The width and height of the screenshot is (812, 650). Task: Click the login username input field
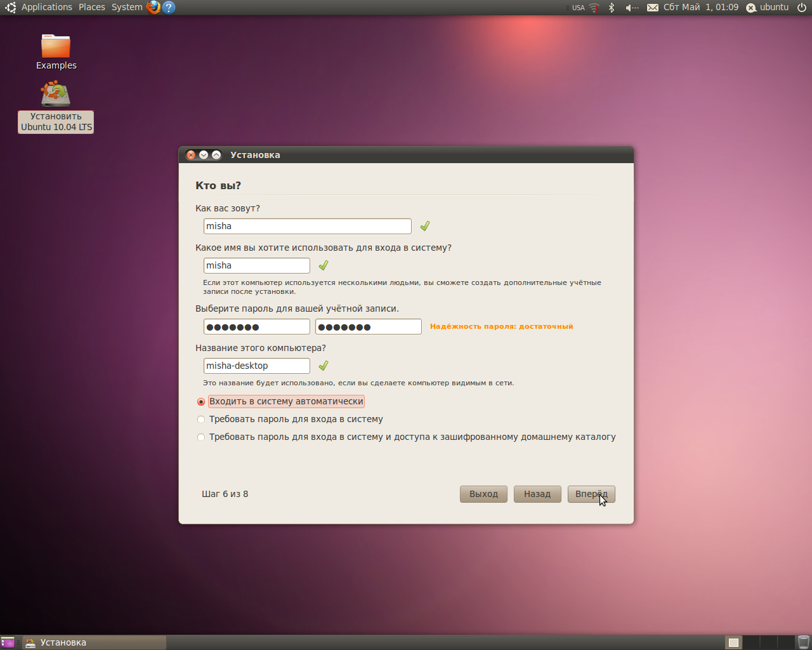[257, 265]
